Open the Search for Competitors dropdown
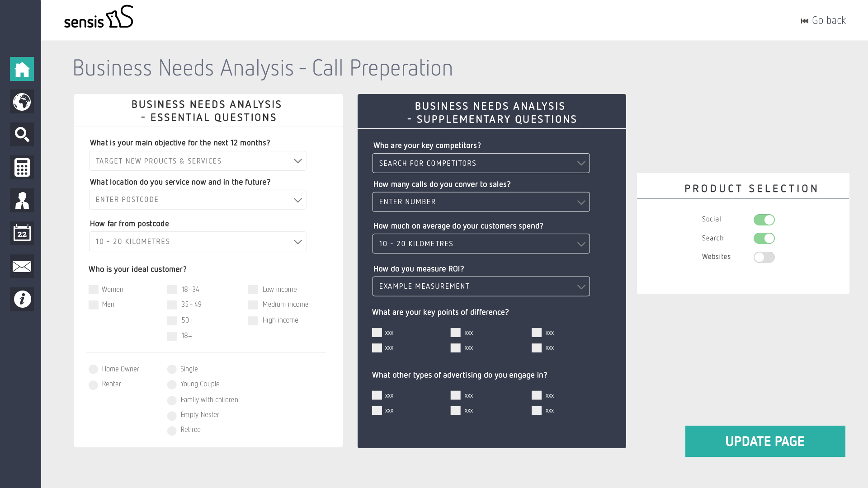868x488 pixels. pyautogui.click(x=481, y=163)
